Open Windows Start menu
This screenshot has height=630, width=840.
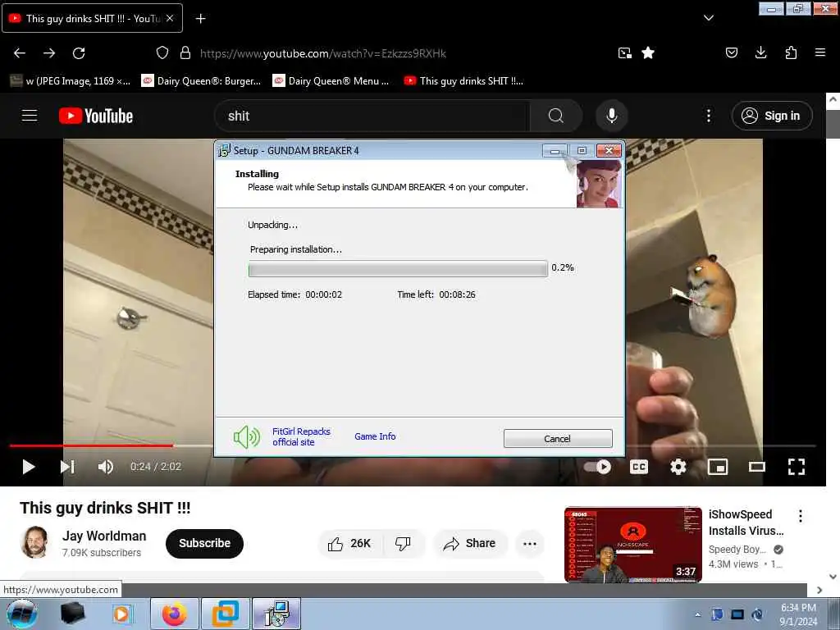(x=21, y=614)
